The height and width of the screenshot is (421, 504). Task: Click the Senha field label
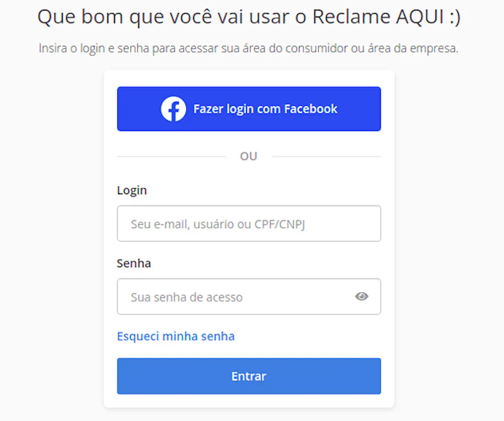pos(134,263)
